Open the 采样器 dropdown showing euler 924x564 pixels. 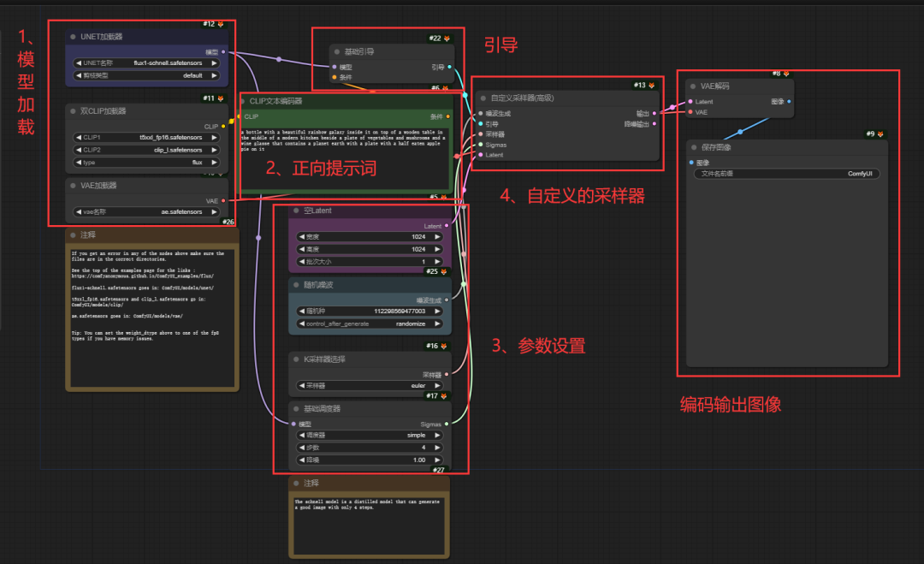point(370,385)
